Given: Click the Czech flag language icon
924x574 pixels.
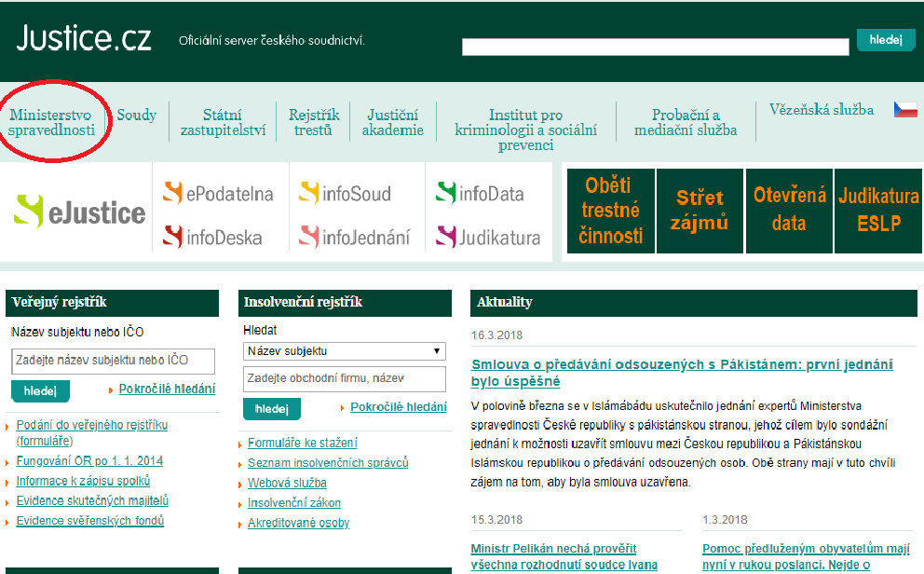Looking at the screenshot, I should pos(905,110).
